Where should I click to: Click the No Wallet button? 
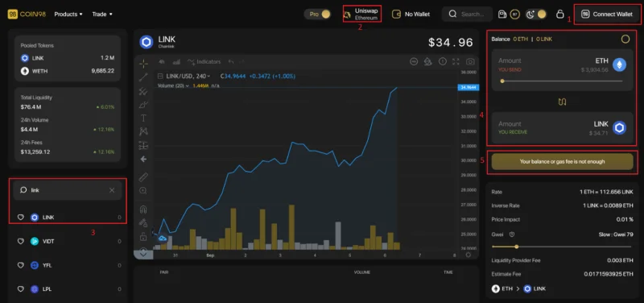tap(411, 14)
